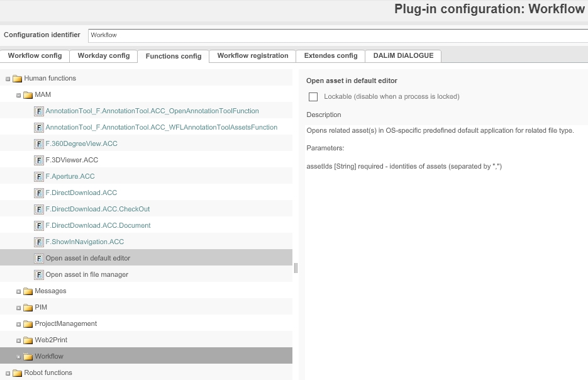Open AnnotationTool ACC_OpenAnnotationToolFunction entry
This screenshot has width=588, height=380.
pos(152,111)
